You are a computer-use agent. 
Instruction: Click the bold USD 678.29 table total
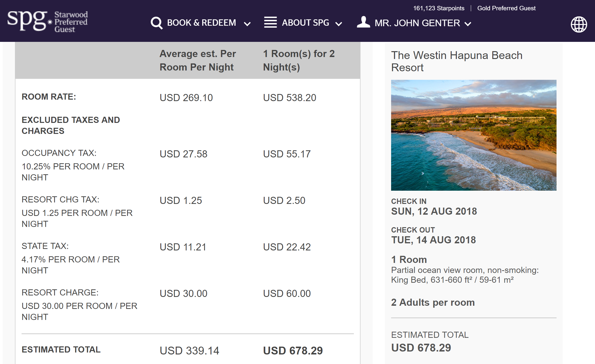(293, 351)
